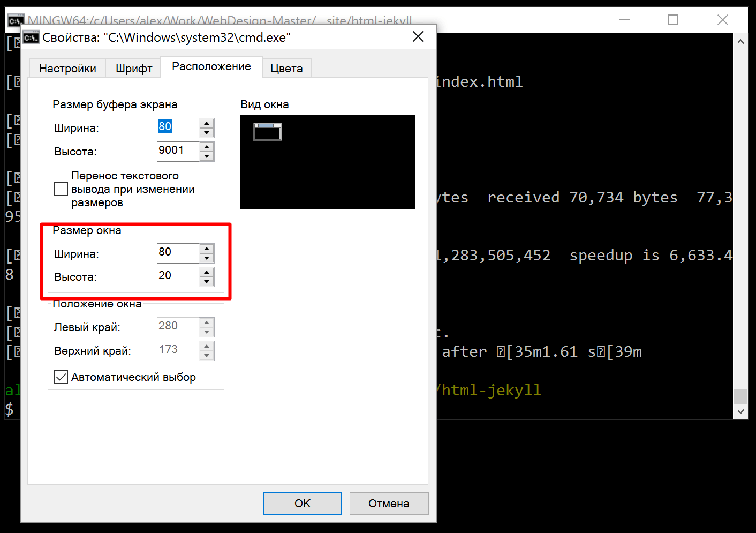Screen dimensions: 756x533
Task: Click the cmd icon in properties dialog title
Action: click(x=31, y=37)
